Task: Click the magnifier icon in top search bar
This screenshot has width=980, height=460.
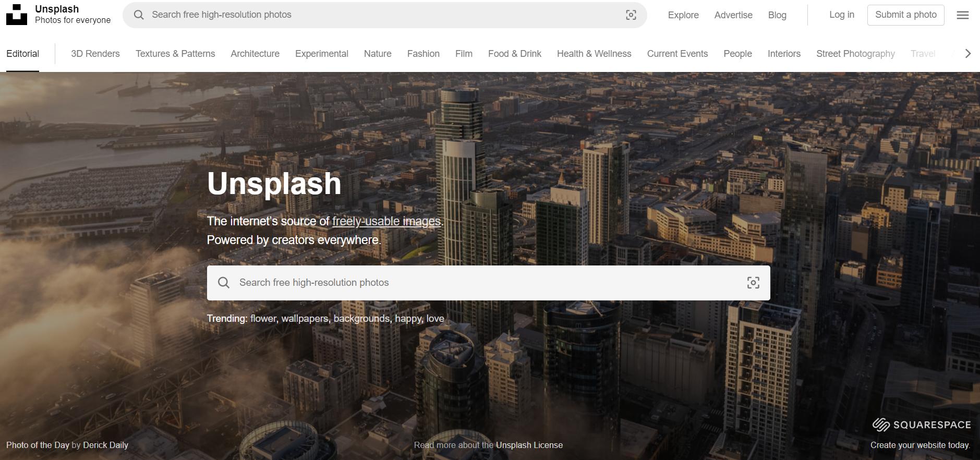Action: point(139,15)
